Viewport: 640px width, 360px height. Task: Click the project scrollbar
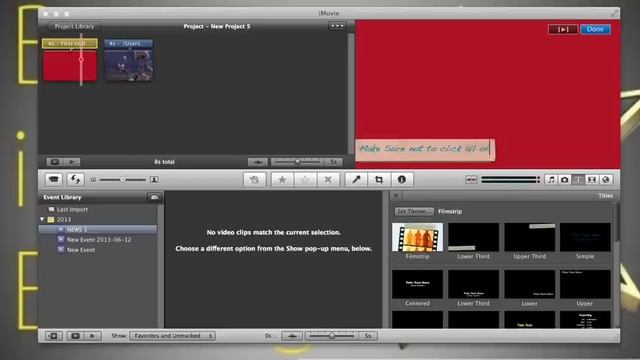(351, 93)
